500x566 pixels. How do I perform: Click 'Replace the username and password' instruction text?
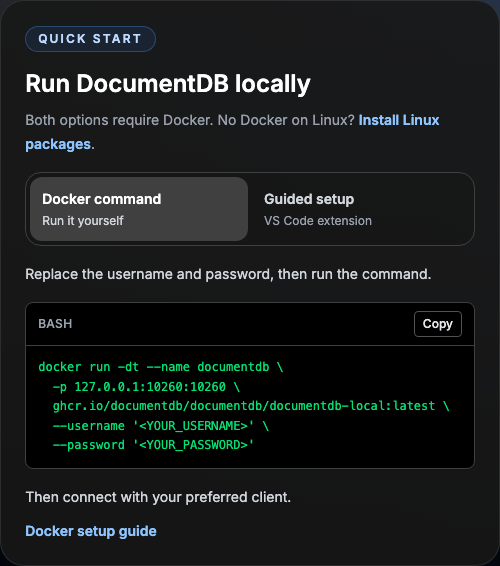pyautogui.click(x=228, y=274)
